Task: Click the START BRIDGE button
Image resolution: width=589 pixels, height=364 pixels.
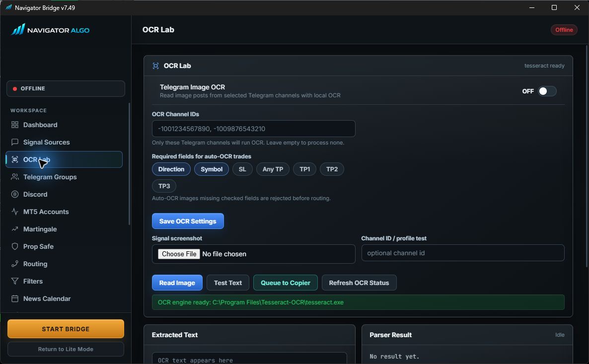Action: point(66,329)
